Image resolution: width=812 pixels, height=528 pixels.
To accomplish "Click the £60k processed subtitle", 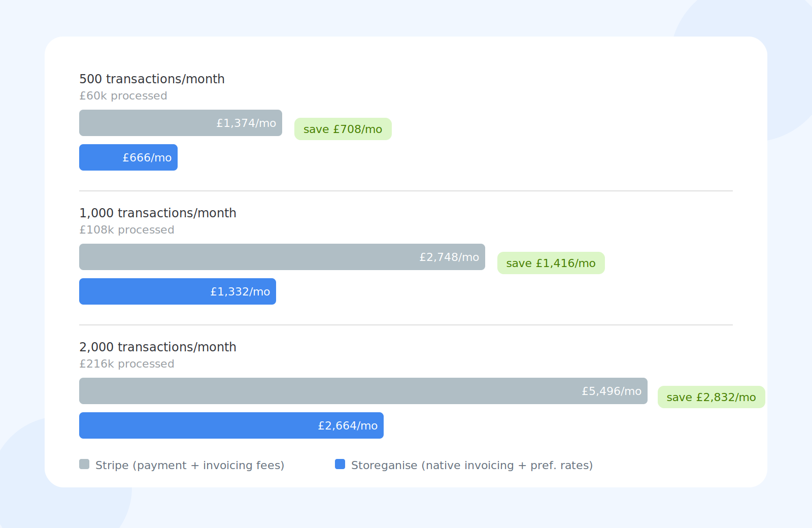I will tap(123, 96).
